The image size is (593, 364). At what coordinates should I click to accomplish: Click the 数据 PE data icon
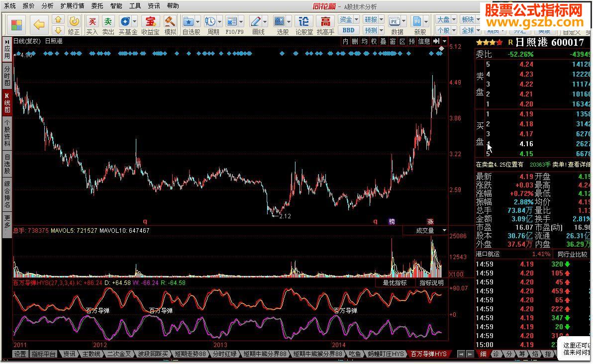click(395, 21)
